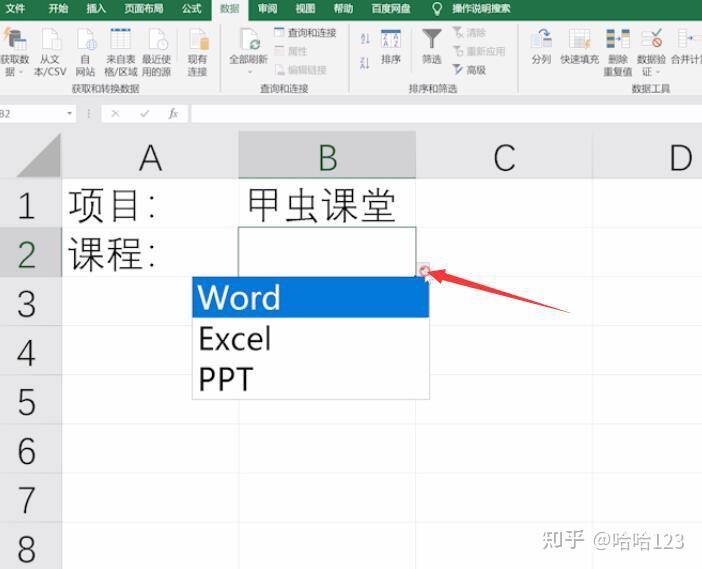Sort ascending with the A-Z icon
702x569 pixels.
(365, 39)
